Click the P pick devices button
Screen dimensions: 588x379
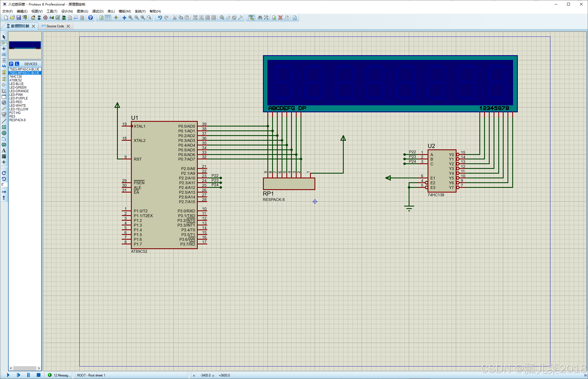[11, 64]
